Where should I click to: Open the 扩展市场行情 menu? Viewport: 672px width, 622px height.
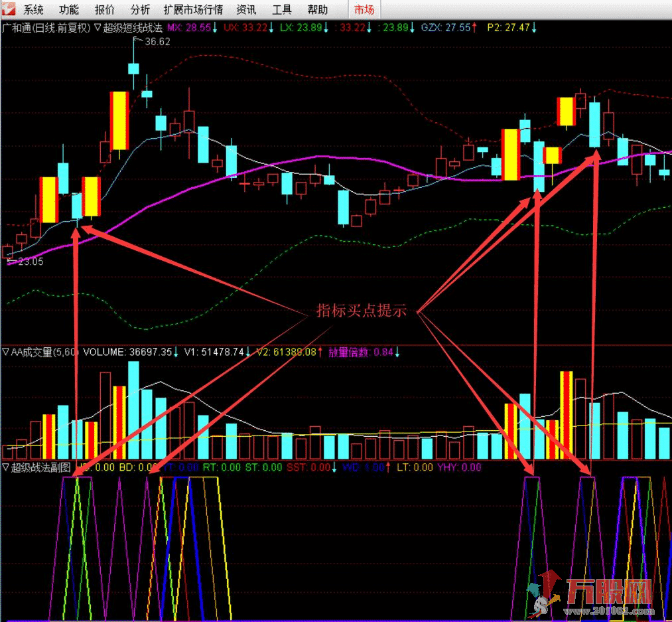(x=193, y=9)
